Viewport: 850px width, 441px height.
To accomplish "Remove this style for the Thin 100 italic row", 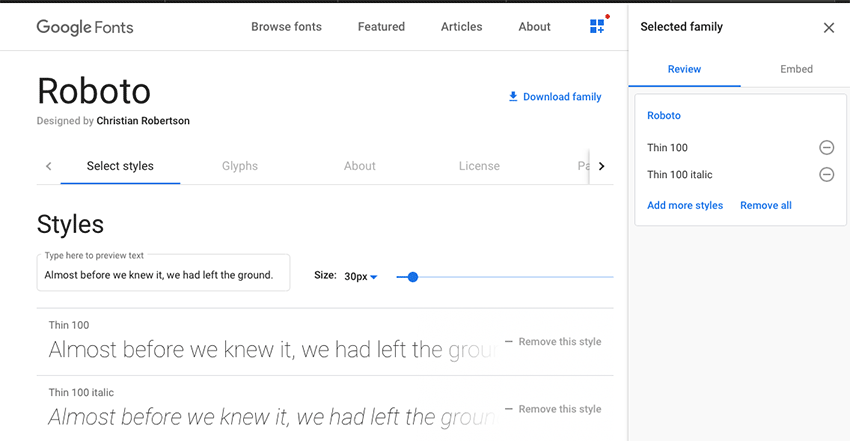I will pos(553,409).
